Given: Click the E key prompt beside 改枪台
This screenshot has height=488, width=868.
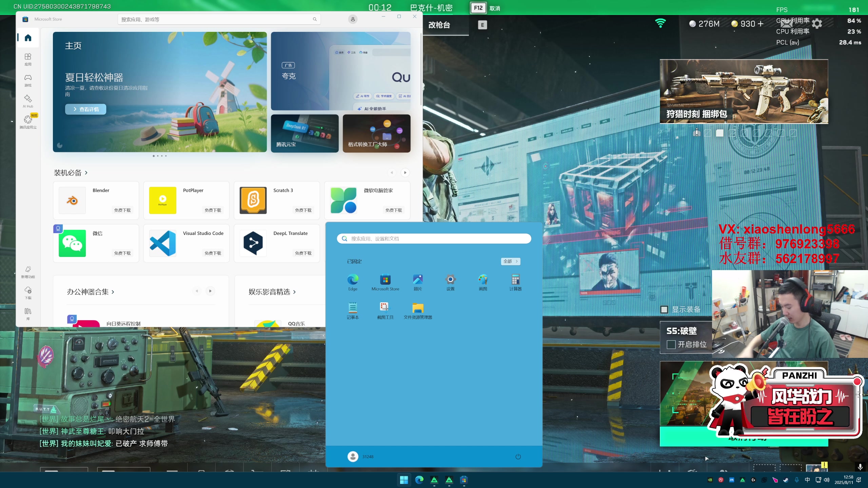Looking at the screenshot, I should (482, 25).
